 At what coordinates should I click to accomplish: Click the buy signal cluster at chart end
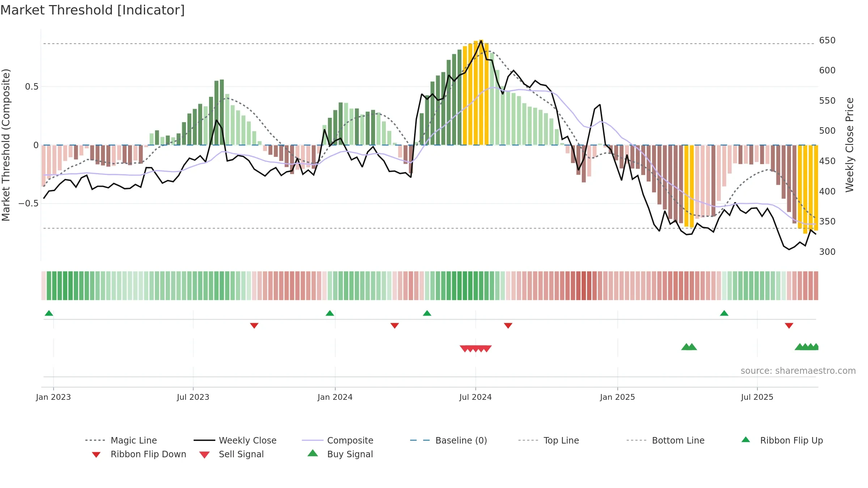(807, 347)
